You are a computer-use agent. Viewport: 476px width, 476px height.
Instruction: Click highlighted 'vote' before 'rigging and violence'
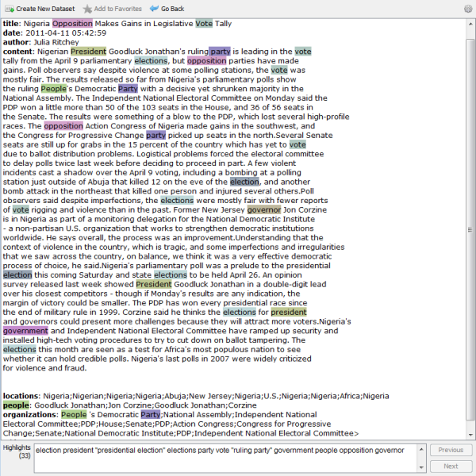21,209
